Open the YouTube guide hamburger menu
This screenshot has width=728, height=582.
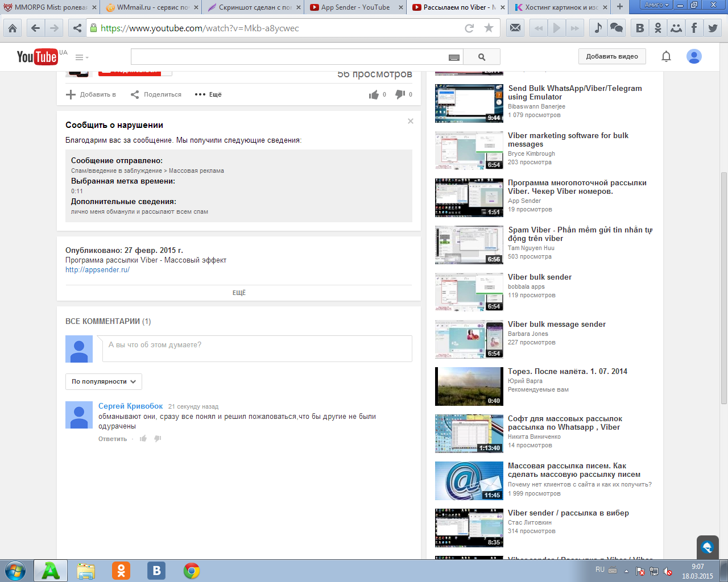click(81, 57)
